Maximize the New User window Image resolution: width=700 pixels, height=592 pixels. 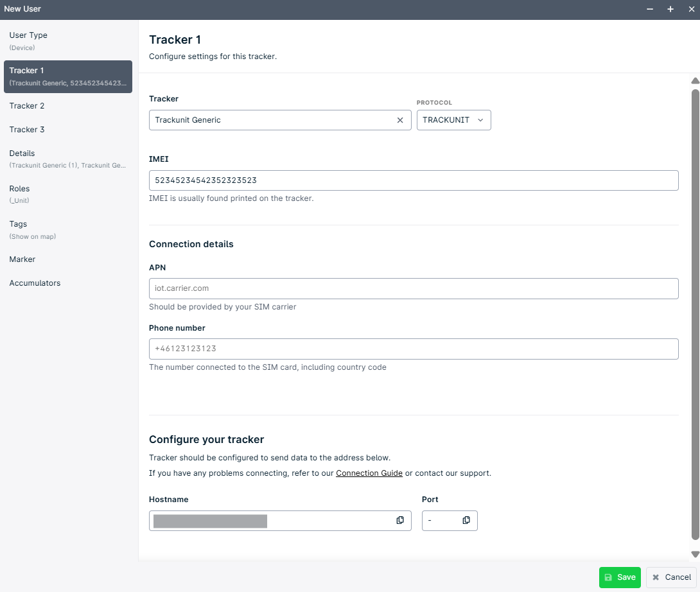click(670, 10)
